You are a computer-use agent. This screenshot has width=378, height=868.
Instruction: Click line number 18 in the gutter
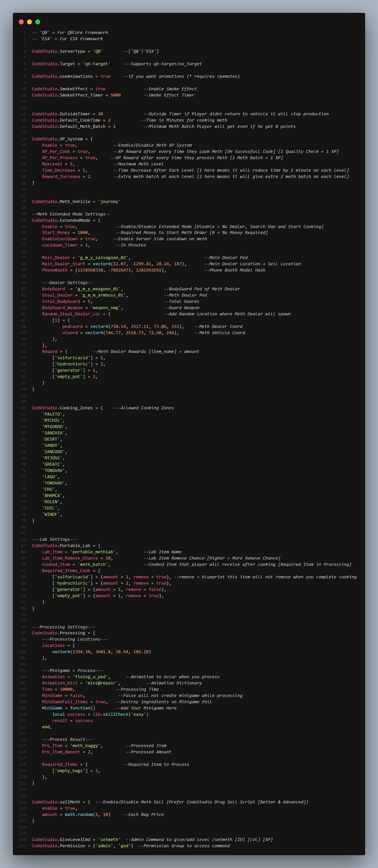(x=24, y=139)
